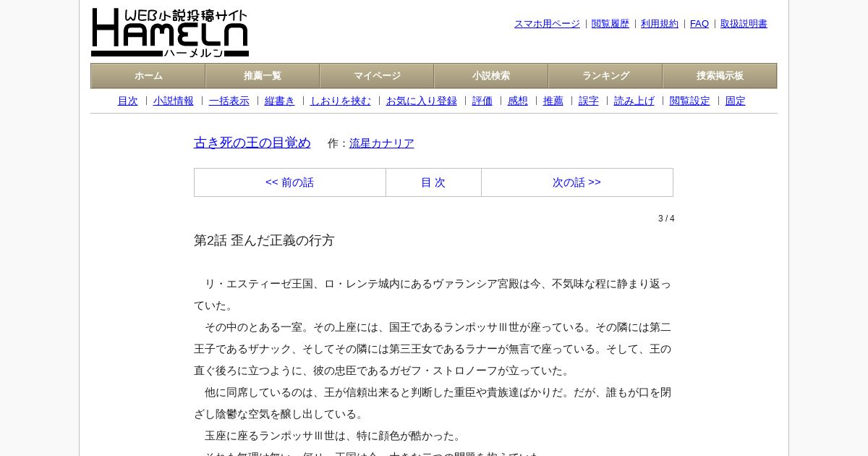
Task: Open the 小説情報 link
Action: (x=174, y=101)
